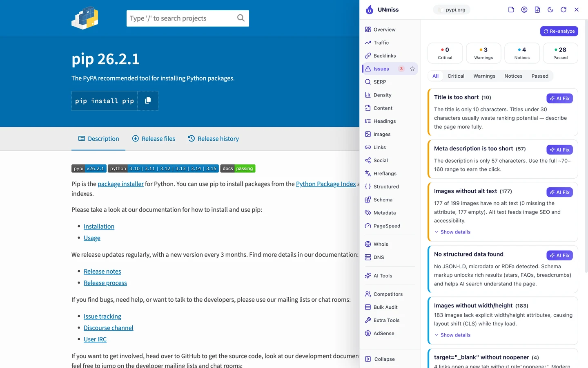Open the Extra Tools section

390,320
